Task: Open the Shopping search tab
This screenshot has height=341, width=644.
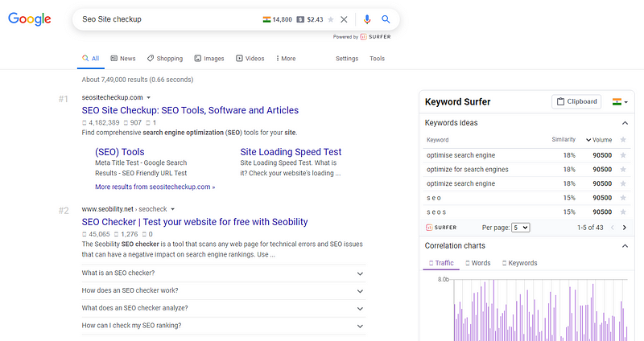Action: [165, 58]
